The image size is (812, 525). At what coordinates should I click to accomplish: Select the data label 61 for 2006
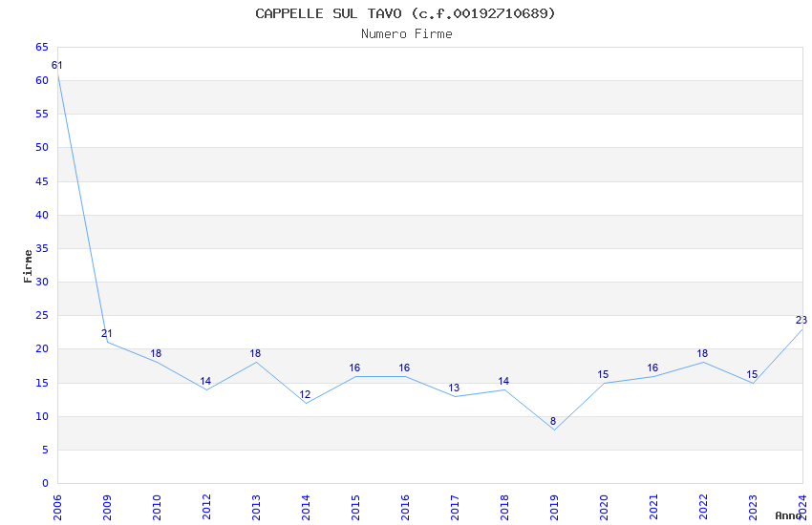pos(57,65)
